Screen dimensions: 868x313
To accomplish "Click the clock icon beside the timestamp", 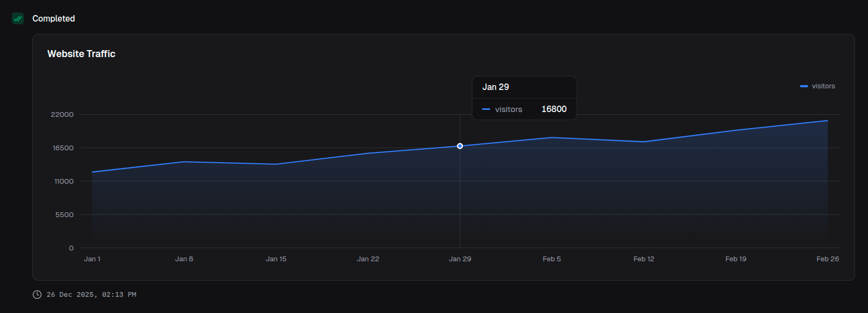I will tap(37, 295).
